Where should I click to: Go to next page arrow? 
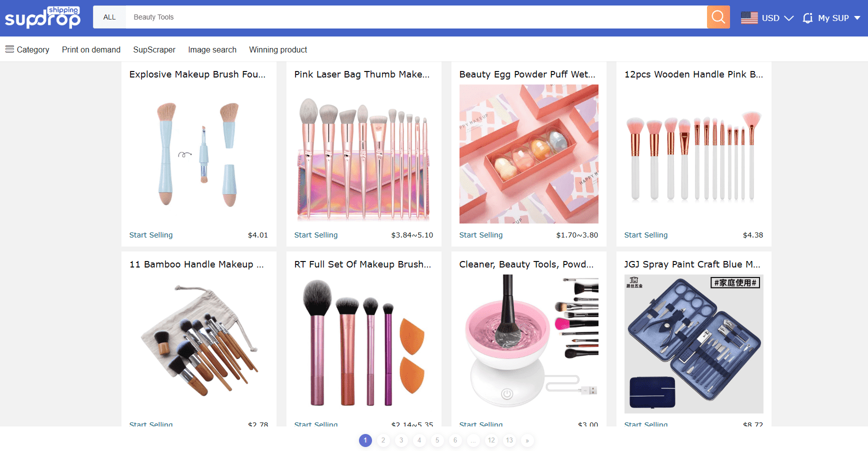[x=527, y=440]
